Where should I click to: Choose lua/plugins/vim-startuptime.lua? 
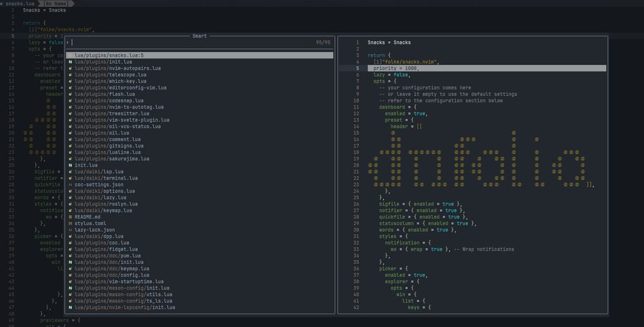(118, 281)
